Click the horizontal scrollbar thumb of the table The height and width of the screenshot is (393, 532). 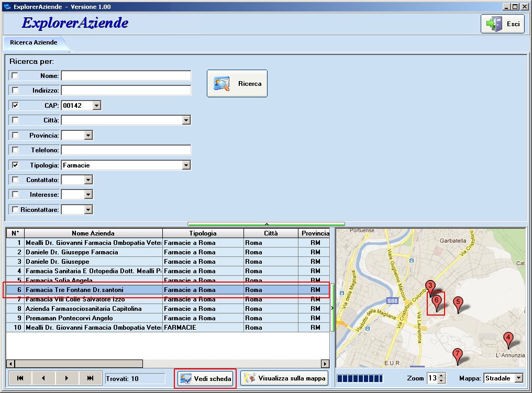pyautogui.click(x=79, y=364)
